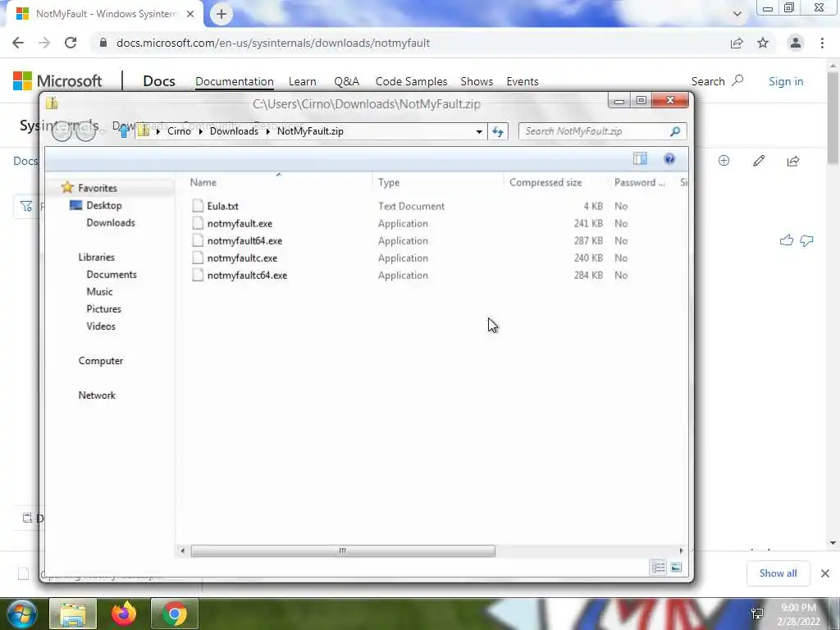
Task: Click Chrome back arrow
Action: tap(18, 43)
